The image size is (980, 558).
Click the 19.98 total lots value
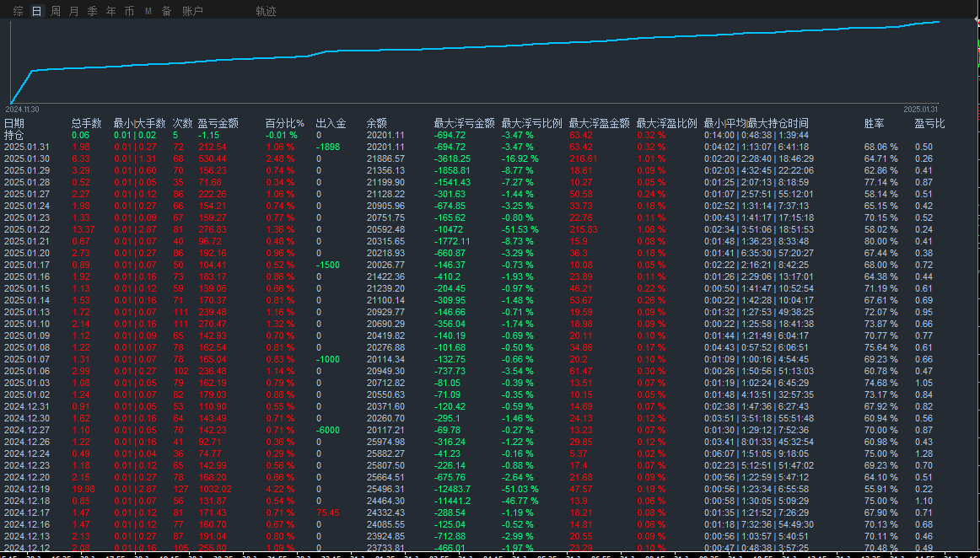[x=83, y=489]
